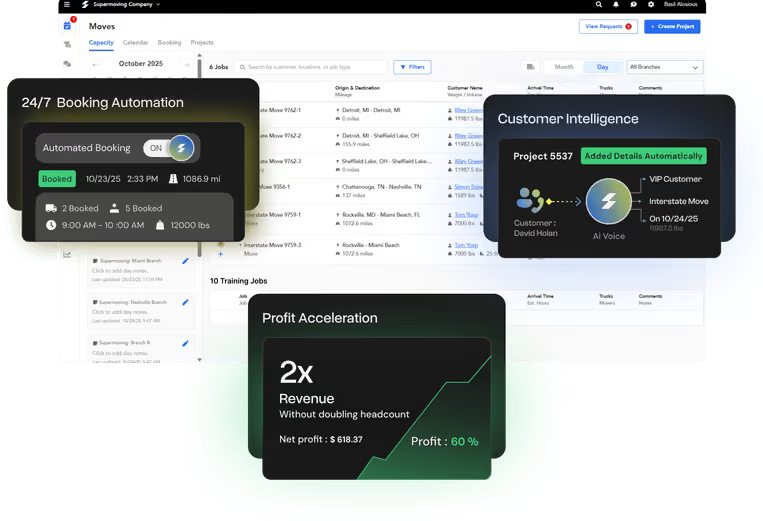Screen dimensions: 763x521
Task: Click the job search input field
Action: point(310,67)
